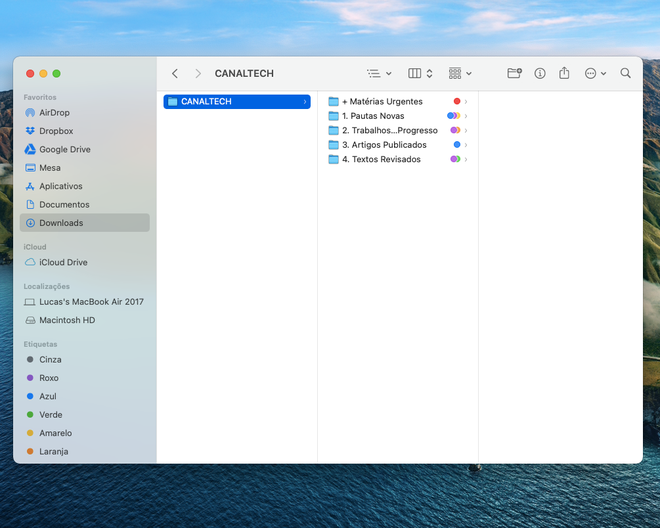Viewport: 660px width, 528px height.
Task: Filter by the Roxo tag
Action: 85,378
